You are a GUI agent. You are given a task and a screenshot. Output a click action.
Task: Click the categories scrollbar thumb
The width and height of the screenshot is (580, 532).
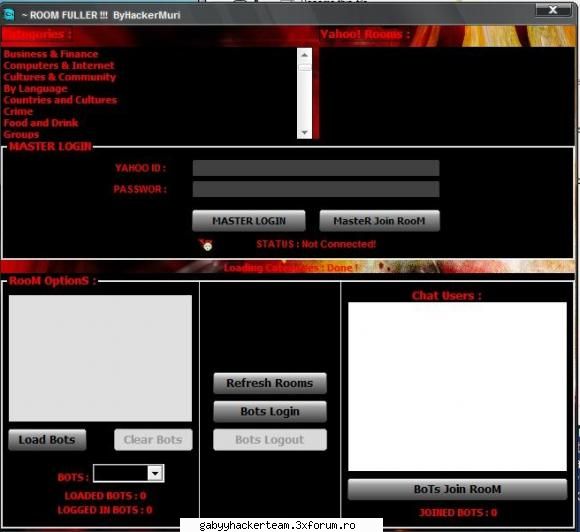coord(304,68)
